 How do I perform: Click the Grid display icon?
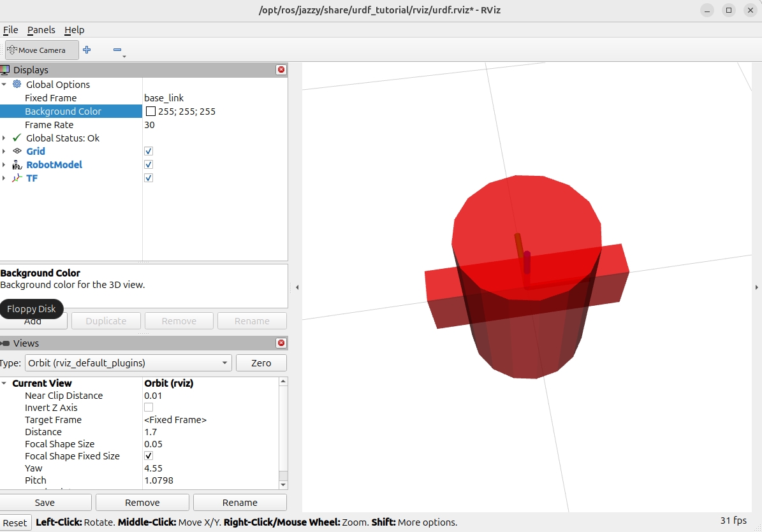click(17, 151)
